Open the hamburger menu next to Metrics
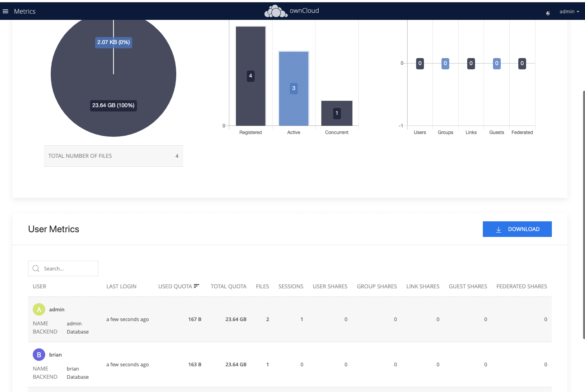The image size is (585, 392). 5,11
